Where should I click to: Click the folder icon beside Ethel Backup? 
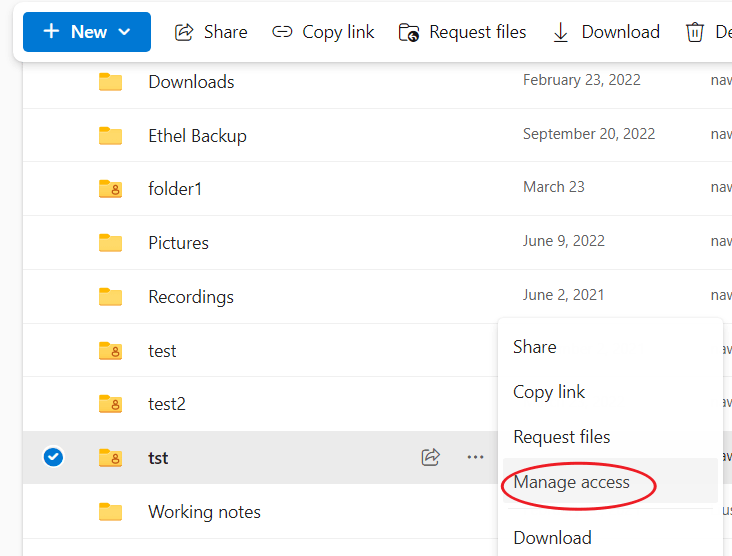pos(111,136)
